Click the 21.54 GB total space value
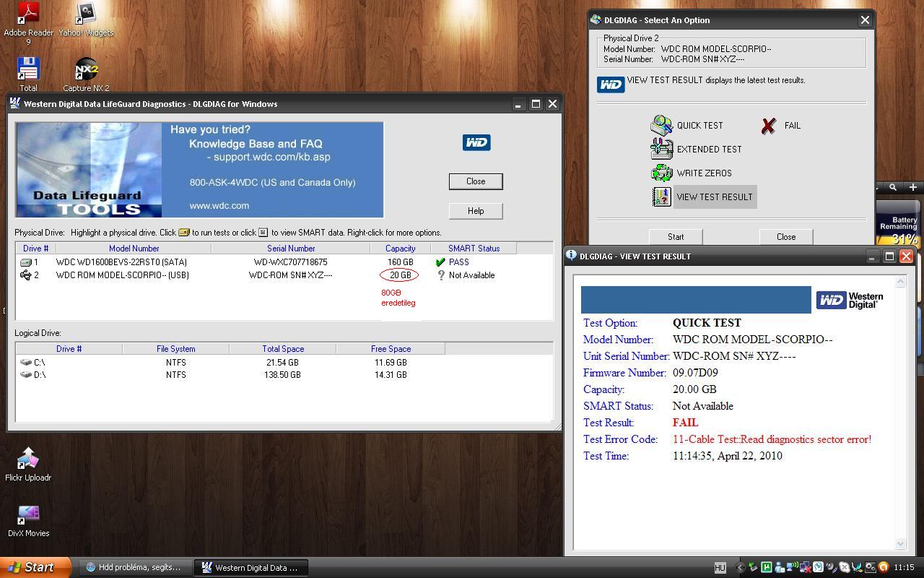 point(282,362)
